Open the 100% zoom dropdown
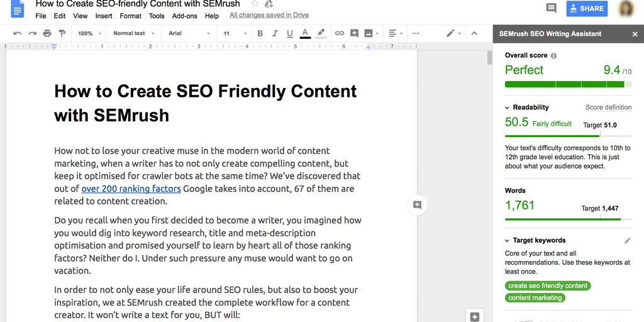Image resolution: width=644 pixels, height=322 pixels. coord(89,33)
